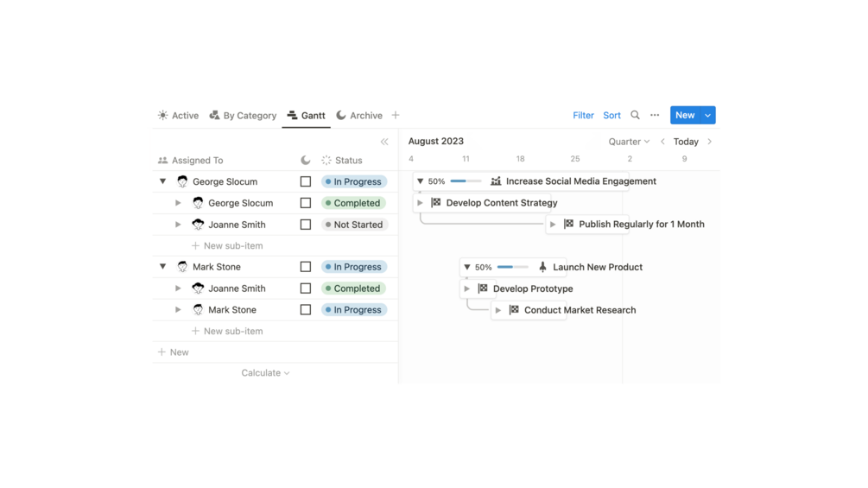Click the Filter link
The image size is (868, 488).
[583, 115]
